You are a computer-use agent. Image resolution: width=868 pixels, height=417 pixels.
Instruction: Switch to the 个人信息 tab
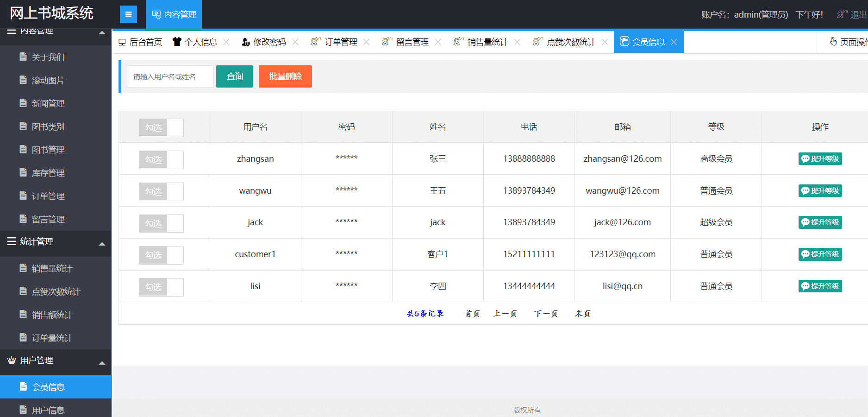click(x=194, y=42)
